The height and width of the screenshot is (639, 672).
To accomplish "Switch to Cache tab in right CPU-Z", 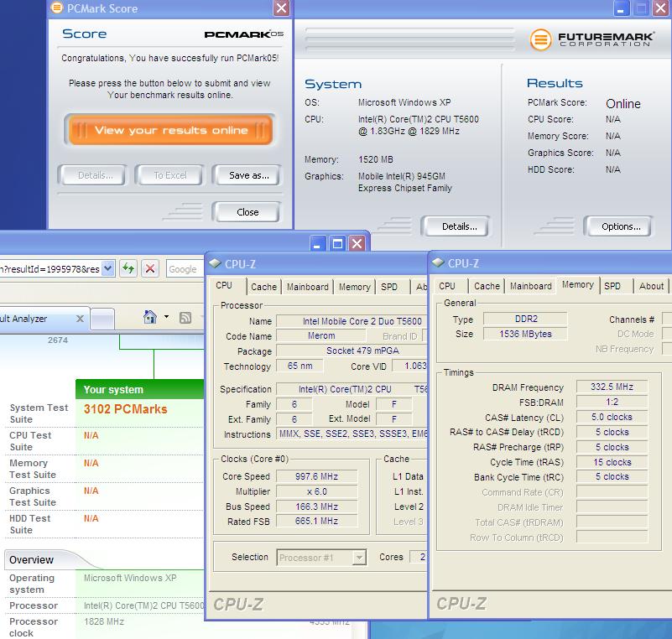I will click(487, 286).
